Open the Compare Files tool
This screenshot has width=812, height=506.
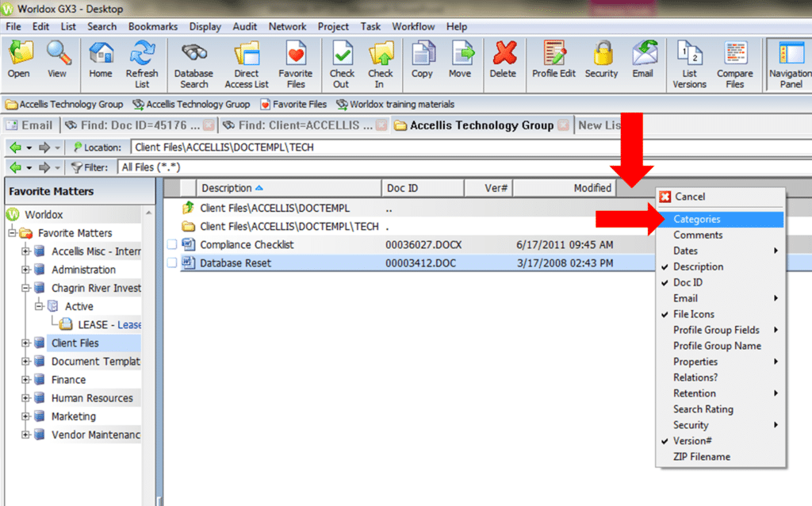click(x=734, y=63)
